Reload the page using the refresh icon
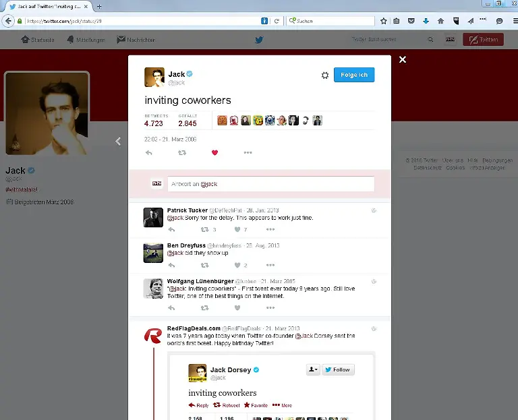 277,21
